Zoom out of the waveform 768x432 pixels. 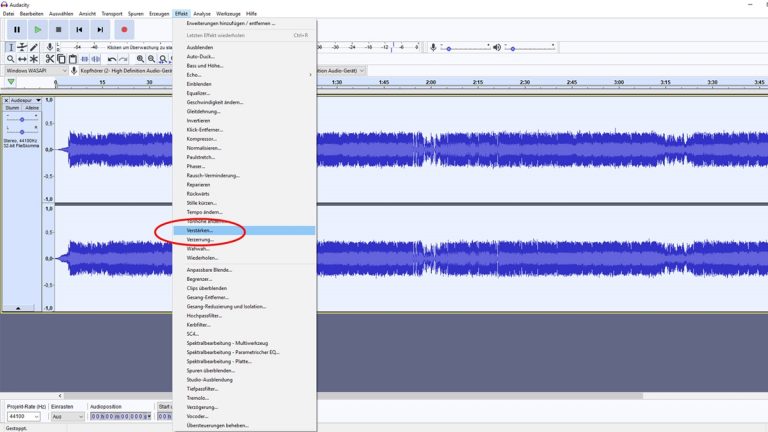(x=152, y=59)
